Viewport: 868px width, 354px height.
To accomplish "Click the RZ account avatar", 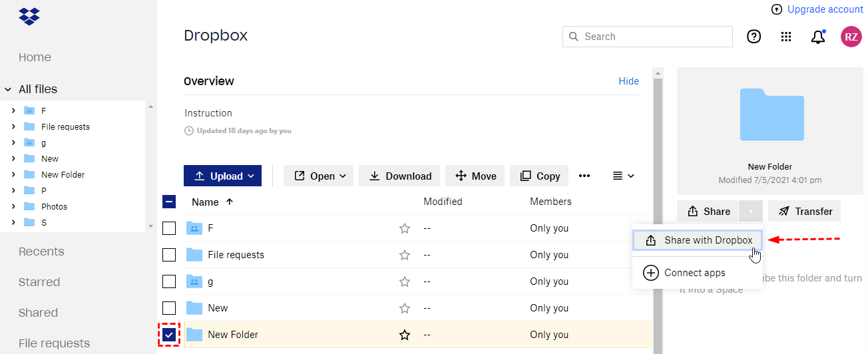I will (851, 37).
